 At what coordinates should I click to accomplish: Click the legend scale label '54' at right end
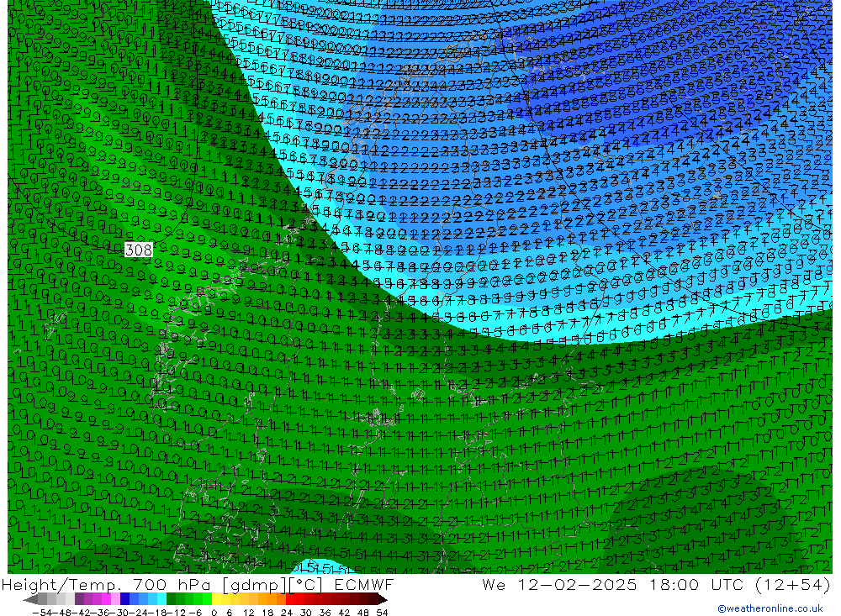coord(382,613)
